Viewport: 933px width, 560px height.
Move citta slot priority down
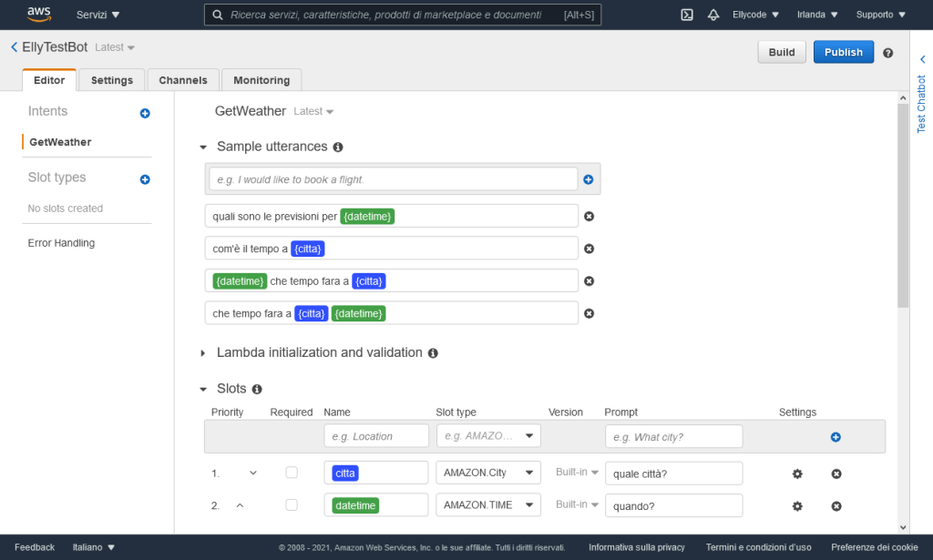tap(253, 473)
